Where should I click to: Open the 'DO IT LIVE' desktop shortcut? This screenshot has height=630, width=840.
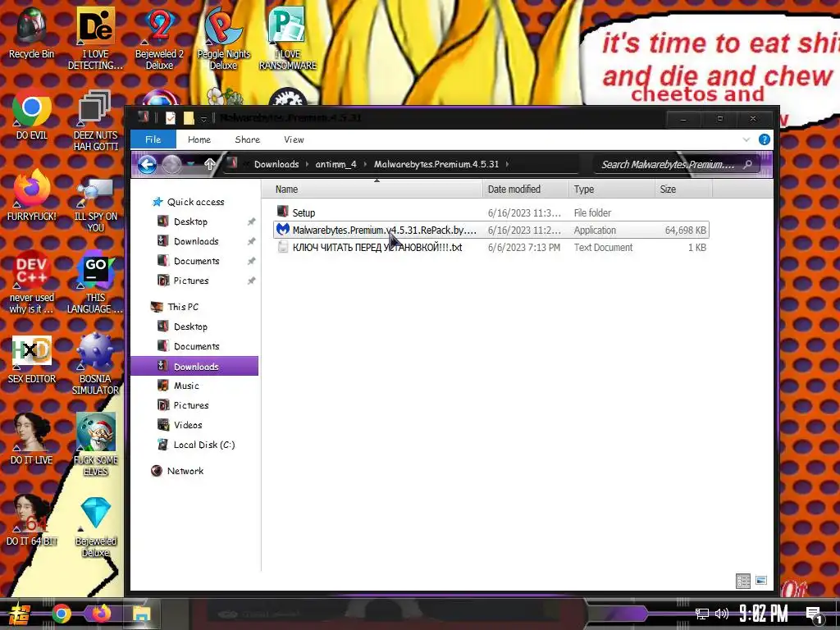(x=31, y=440)
